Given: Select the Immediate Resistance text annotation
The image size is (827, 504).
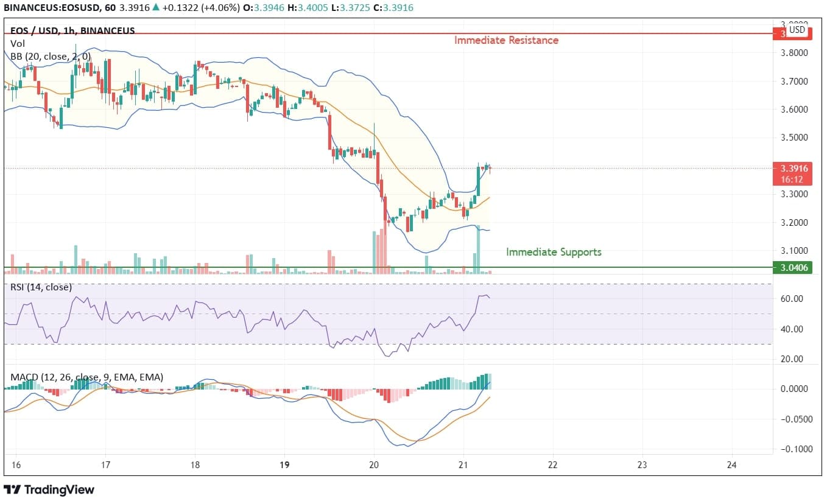Looking at the screenshot, I should (x=506, y=40).
